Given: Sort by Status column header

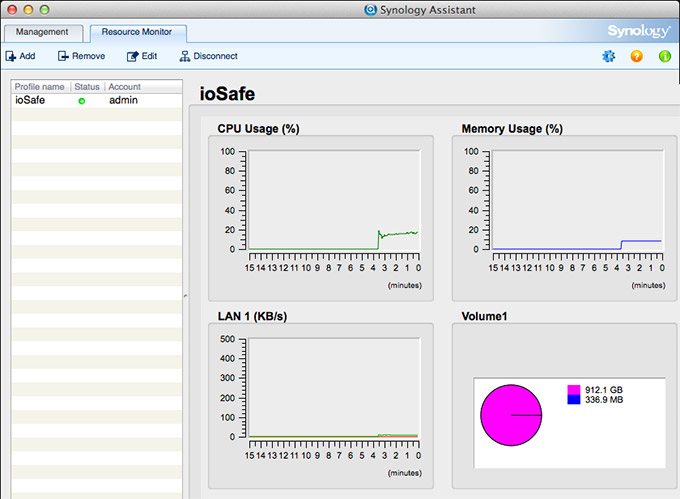Looking at the screenshot, I should coord(87,87).
